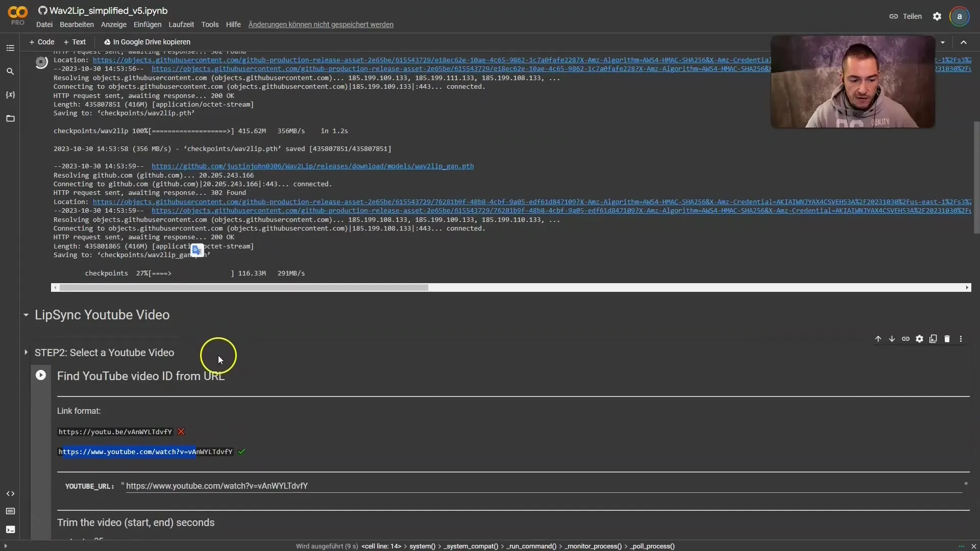The width and height of the screenshot is (980, 551).
Task: Click the add Text cell button
Action: point(74,42)
